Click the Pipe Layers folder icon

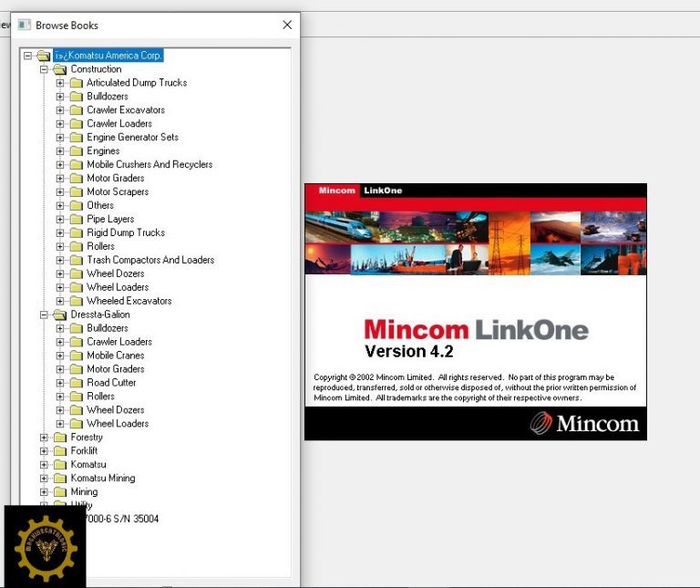(x=77, y=220)
